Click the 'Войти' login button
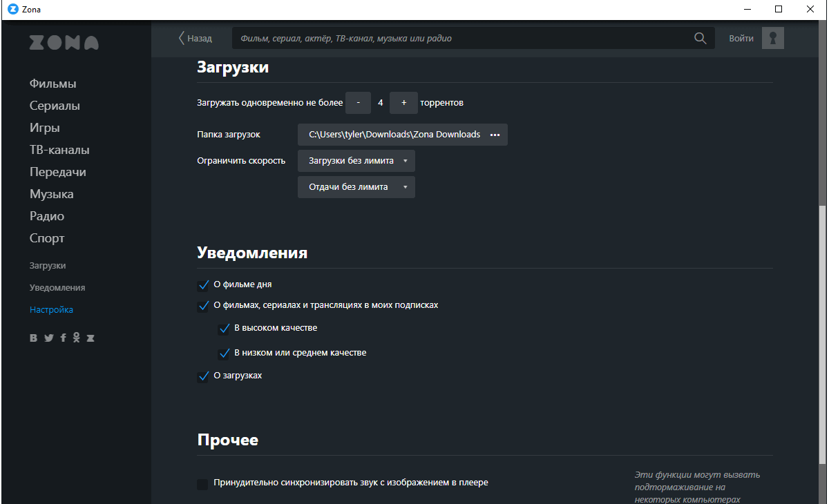 pyautogui.click(x=741, y=39)
